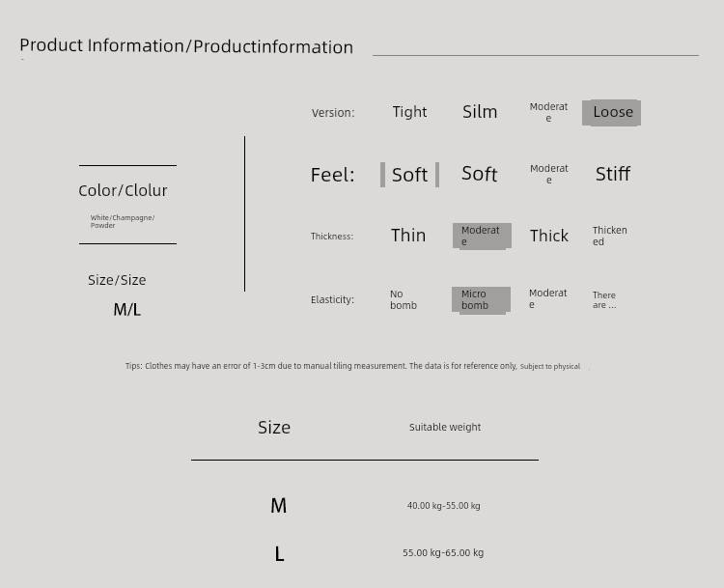This screenshot has height=588, width=724.
Task: Choose "Moderate" in the Elasticity row
Action: point(547,299)
